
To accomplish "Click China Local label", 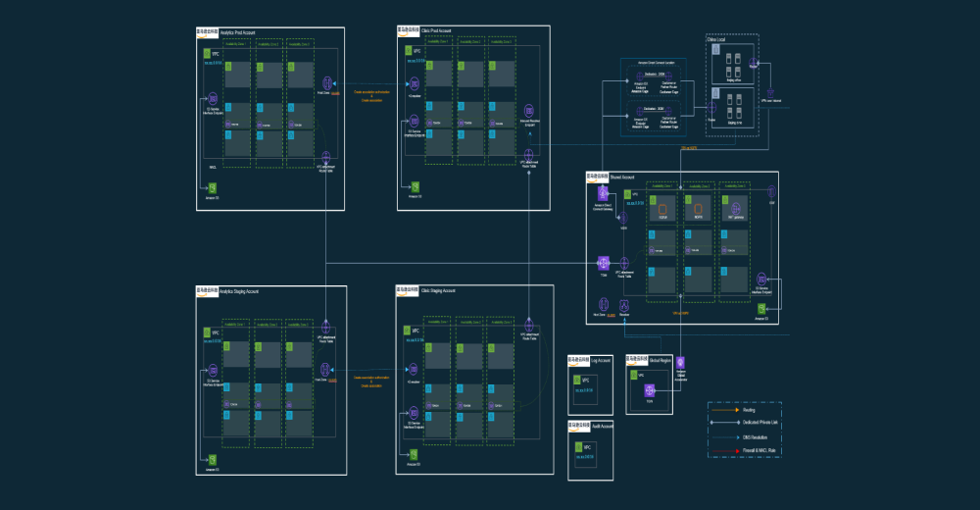I will click(716, 39).
